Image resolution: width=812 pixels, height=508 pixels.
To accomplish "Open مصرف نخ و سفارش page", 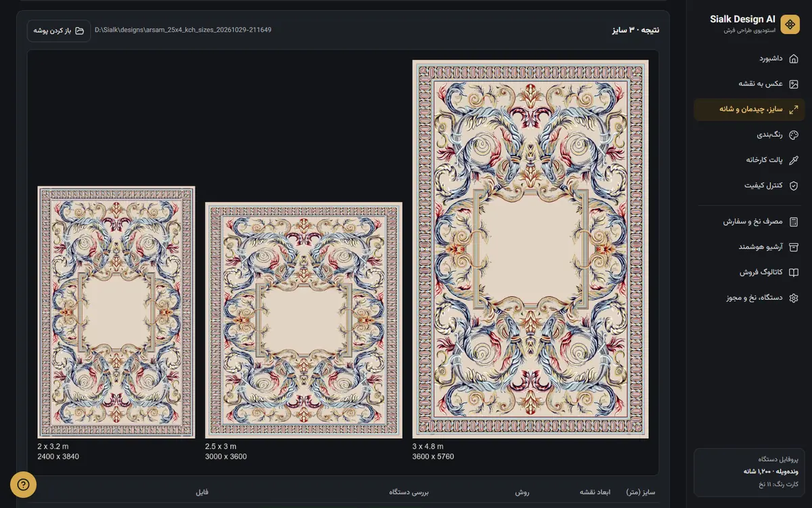I will pos(750,221).
